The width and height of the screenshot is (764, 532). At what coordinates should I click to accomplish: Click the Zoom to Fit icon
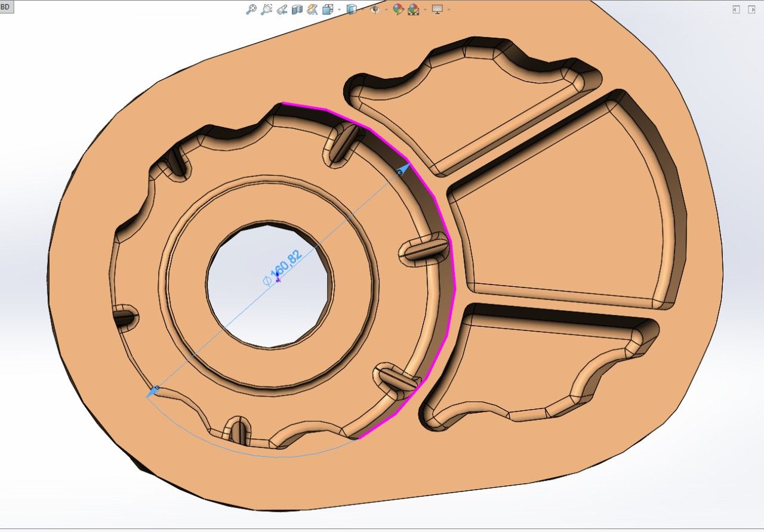point(251,10)
